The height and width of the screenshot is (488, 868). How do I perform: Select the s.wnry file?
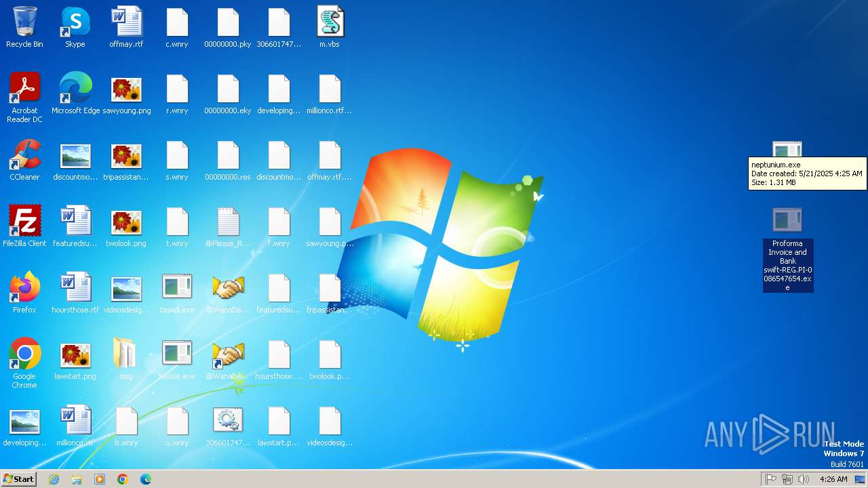177,160
